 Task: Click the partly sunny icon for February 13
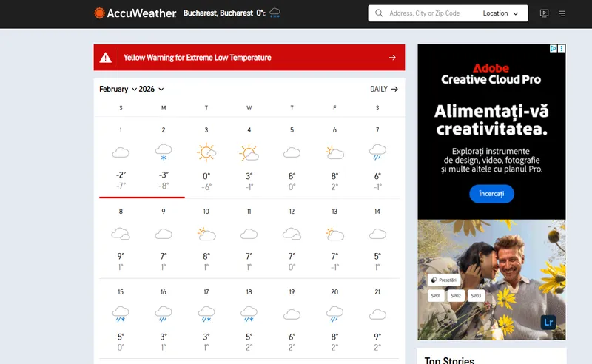click(334, 234)
